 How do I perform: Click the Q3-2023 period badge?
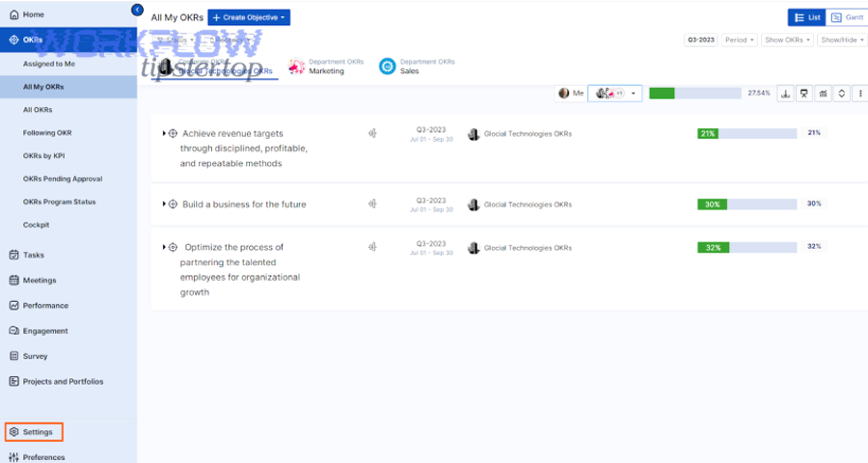click(x=701, y=40)
